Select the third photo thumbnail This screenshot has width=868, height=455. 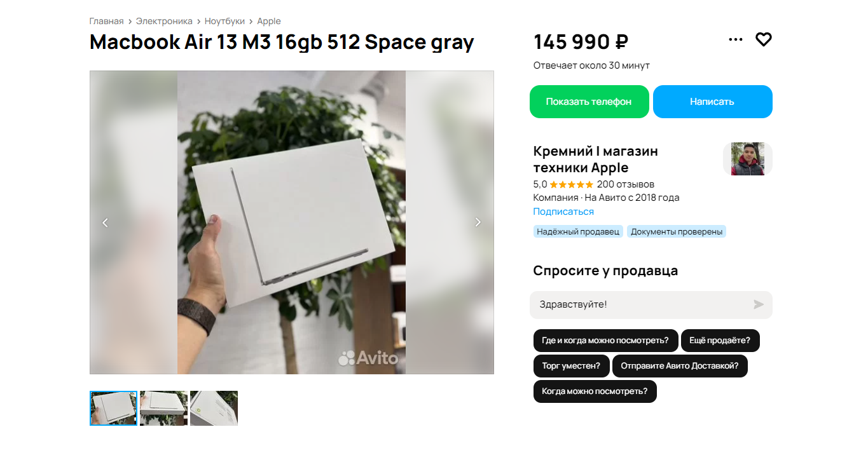214,408
